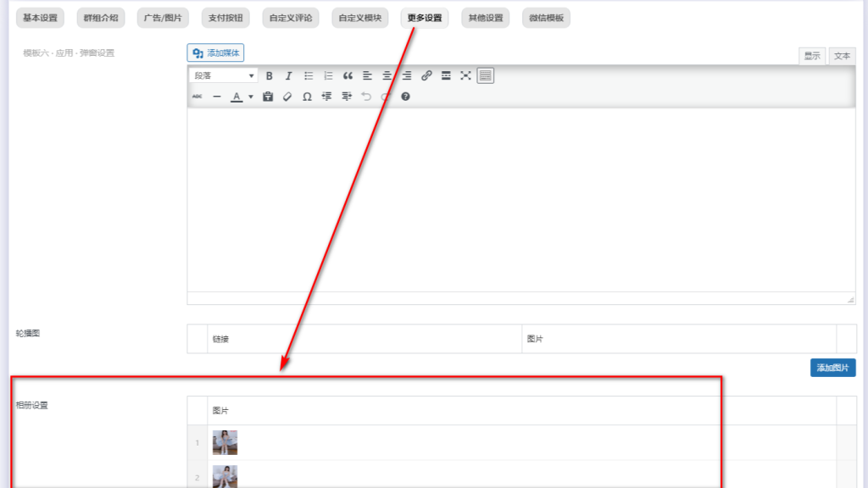868x488 pixels.
Task: Toggle bold formatting in the editor
Action: tap(270, 76)
